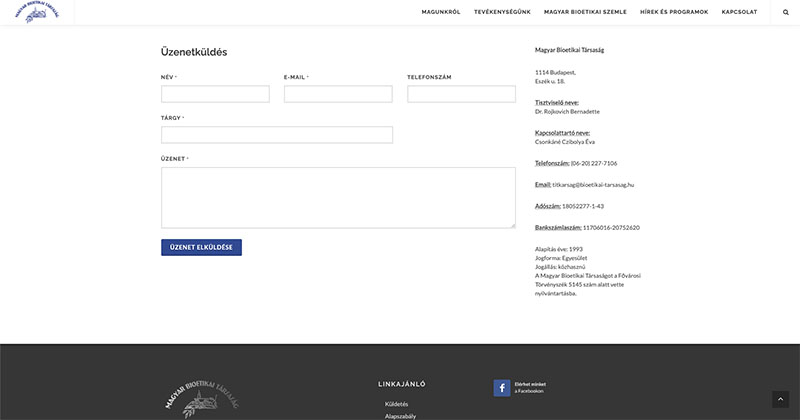This screenshot has height=420, width=800.
Task: Open the Facebook icon in footer
Action: click(501, 388)
